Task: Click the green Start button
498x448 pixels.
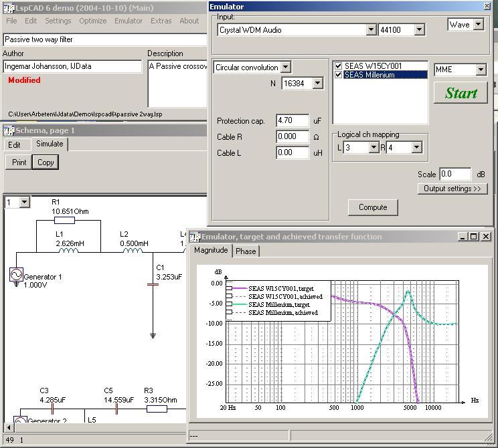Action: tap(461, 93)
